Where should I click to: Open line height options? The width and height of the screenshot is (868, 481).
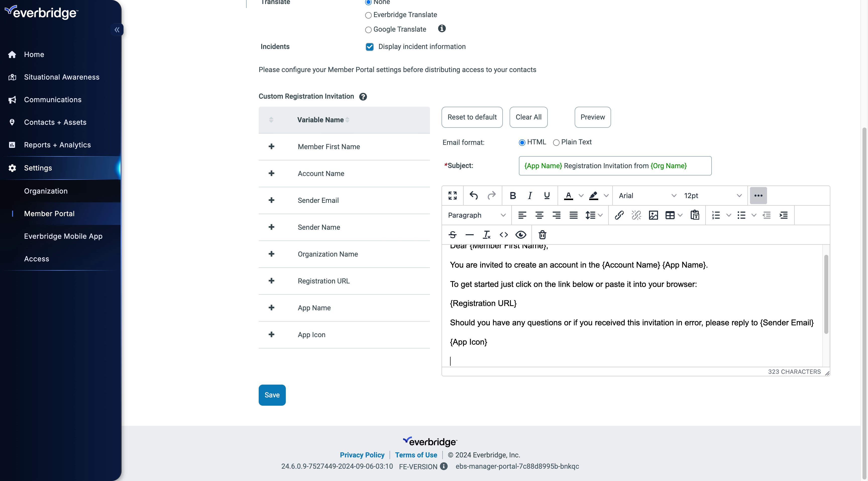pyautogui.click(x=594, y=215)
